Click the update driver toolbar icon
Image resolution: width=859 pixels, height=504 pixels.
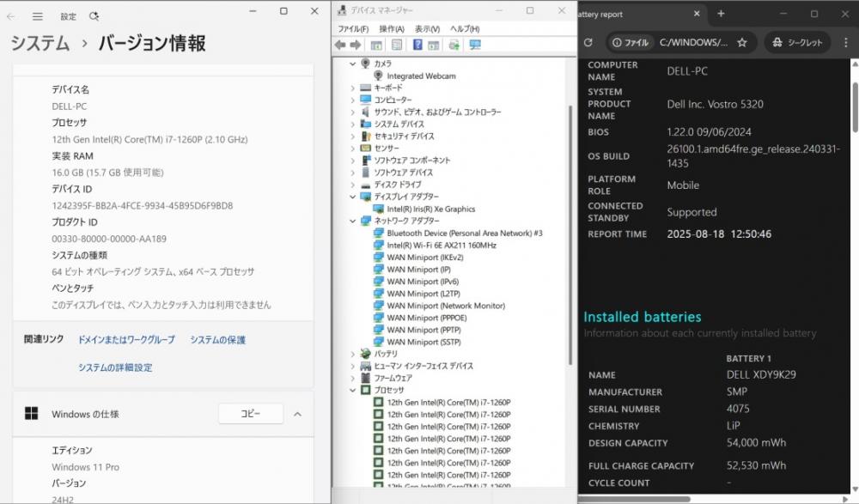(454, 45)
